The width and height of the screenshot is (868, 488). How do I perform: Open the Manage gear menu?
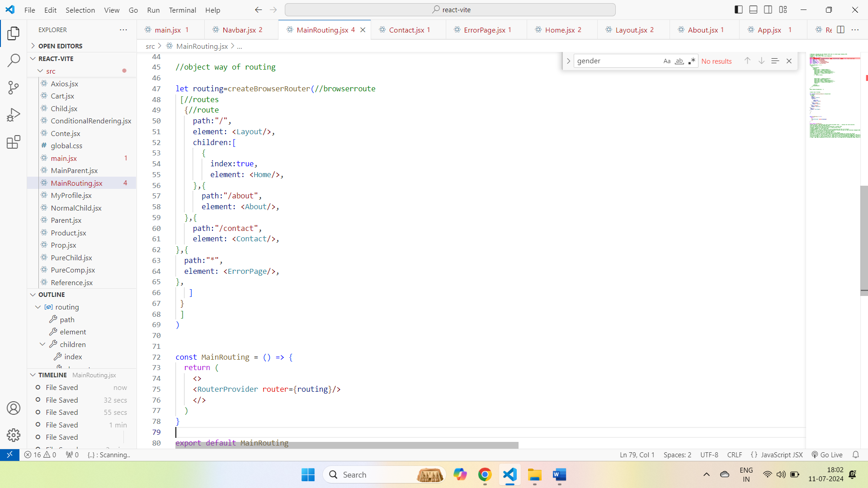tap(14, 435)
